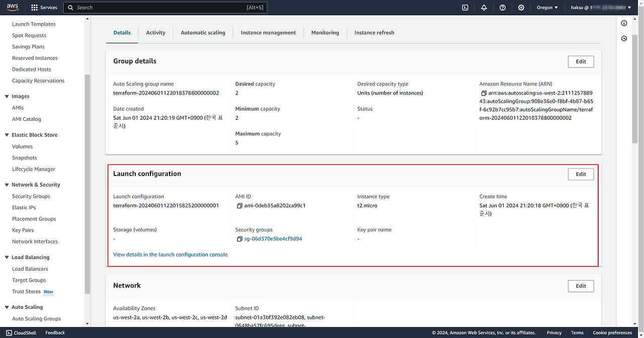Collapse the Load Balancing sidebar section

(7, 258)
